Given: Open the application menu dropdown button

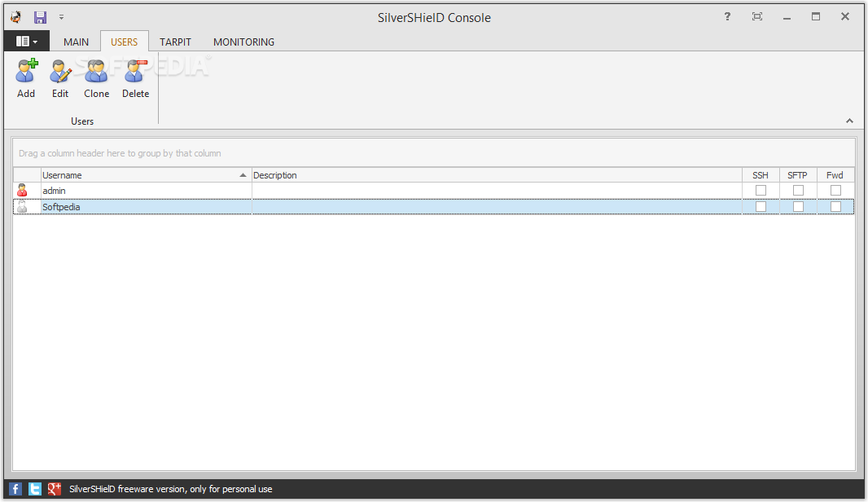Looking at the screenshot, I should tap(27, 42).
